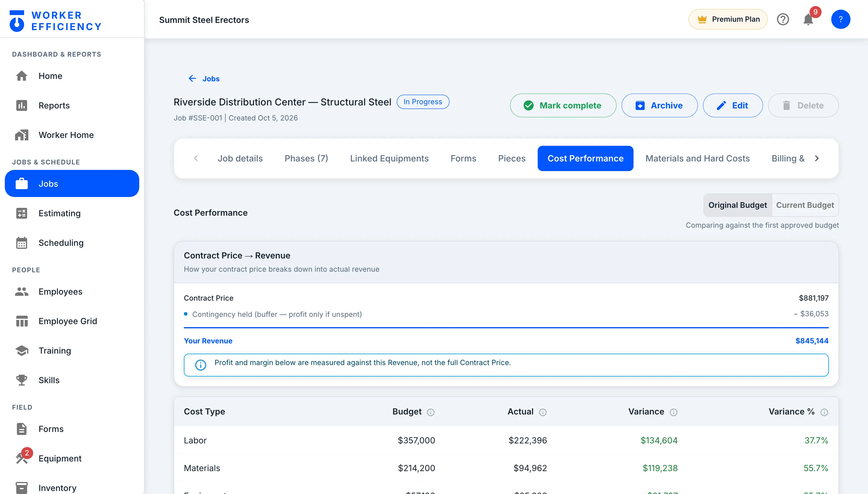Viewport: 868px width, 494px height.
Task: Click the Archive button
Action: [659, 105]
